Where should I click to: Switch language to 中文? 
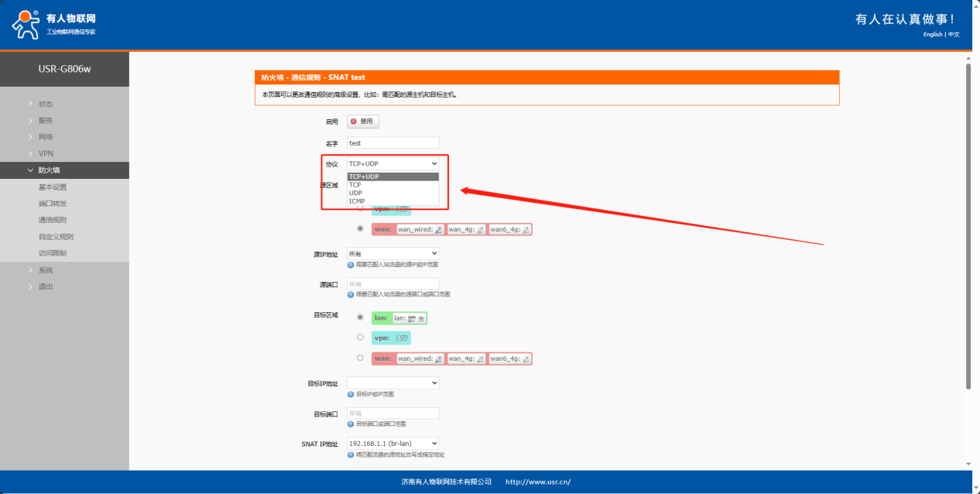point(954,34)
